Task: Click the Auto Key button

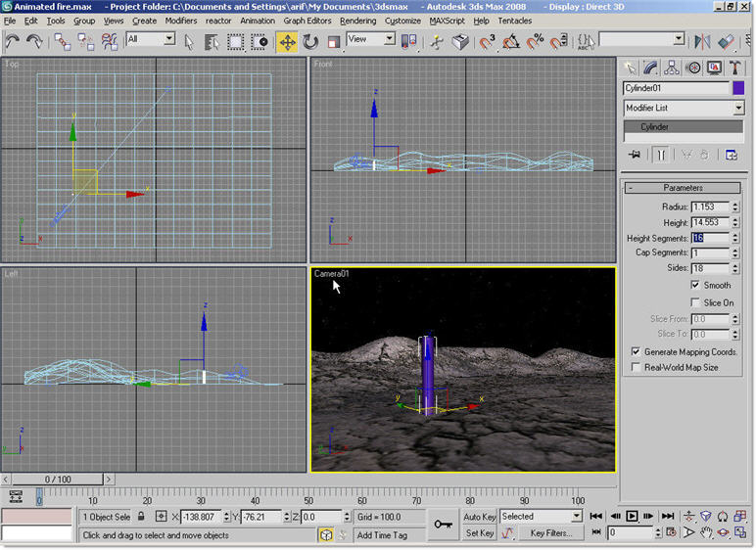Action: pos(480,517)
